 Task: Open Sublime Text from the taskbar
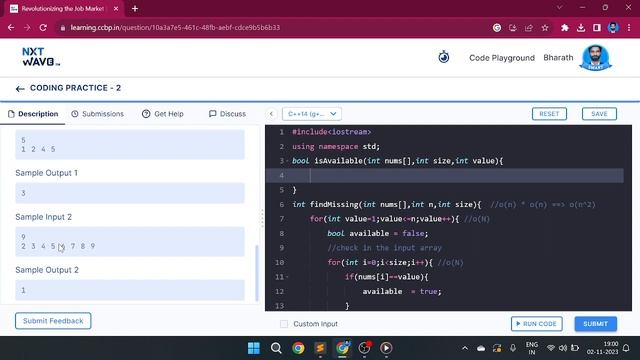click(320, 348)
